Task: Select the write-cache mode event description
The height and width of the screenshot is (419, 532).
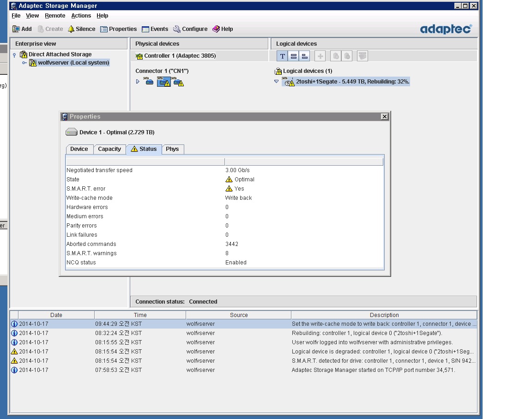Action: [384, 324]
